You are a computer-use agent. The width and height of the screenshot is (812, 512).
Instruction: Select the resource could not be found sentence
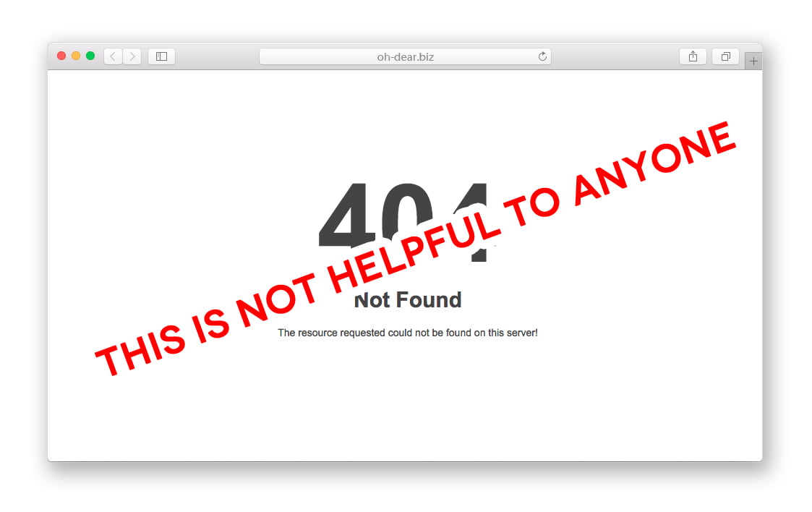click(408, 333)
